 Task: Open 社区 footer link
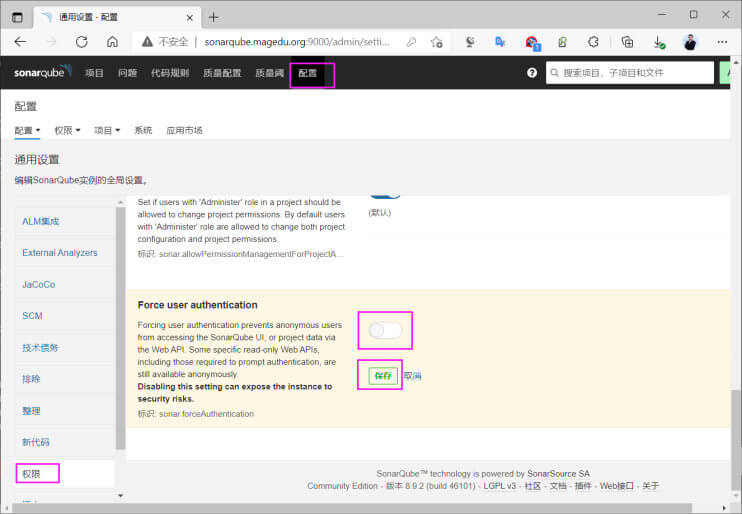tap(532, 486)
